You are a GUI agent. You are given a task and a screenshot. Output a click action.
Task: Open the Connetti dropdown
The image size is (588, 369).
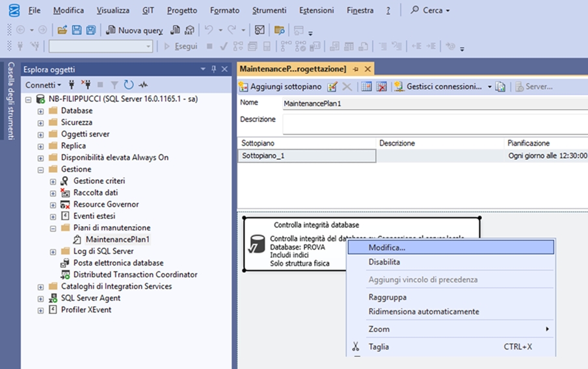[x=43, y=85]
